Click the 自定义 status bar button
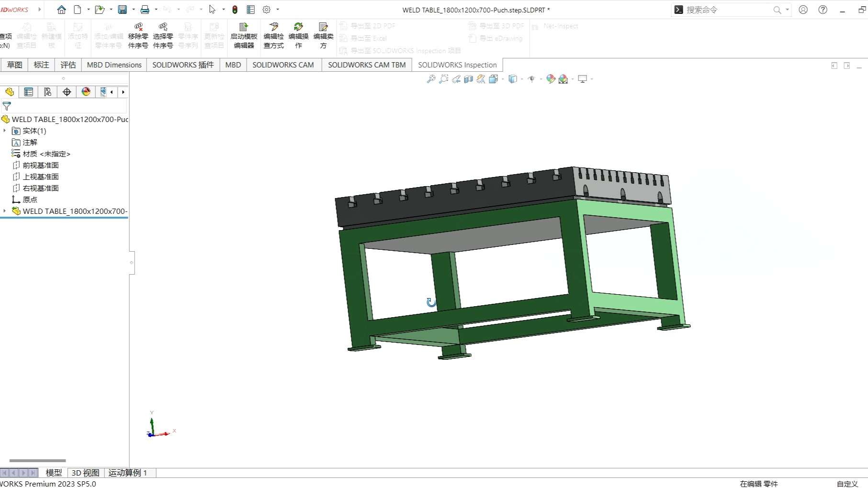 click(x=847, y=484)
